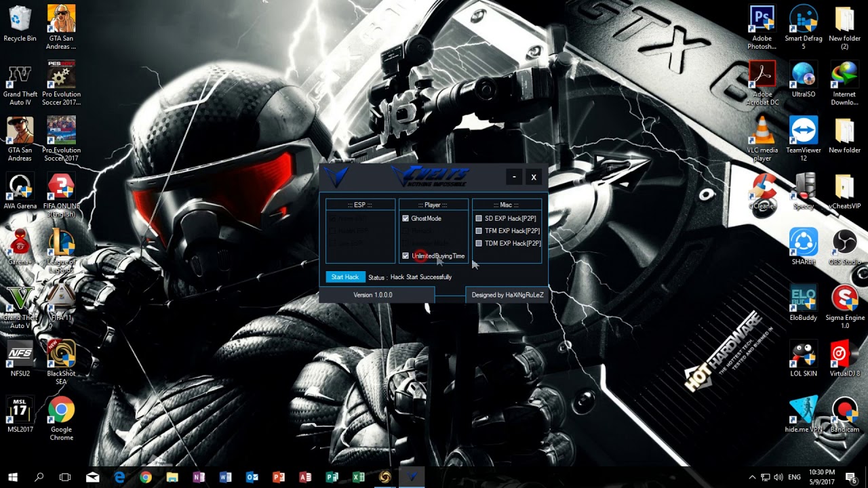Toggle the GhostMode checkbox
Image resolution: width=868 pixels, height=488 pixels.
coord(406,218)
